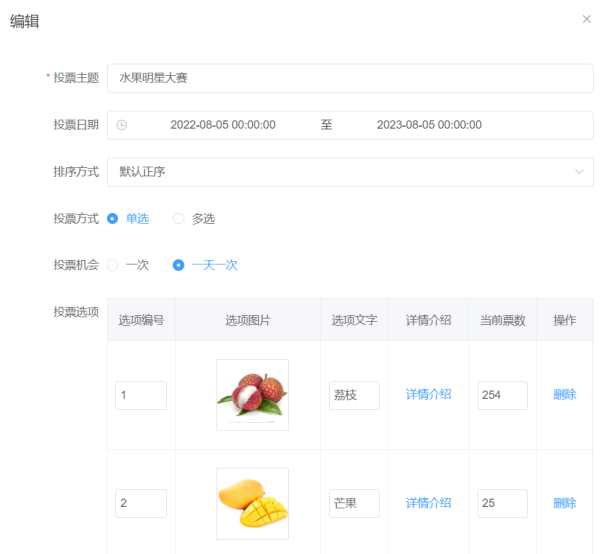
Task: Open 详情介绍 link for 芒果 row
Action: [x=429, y=503]
